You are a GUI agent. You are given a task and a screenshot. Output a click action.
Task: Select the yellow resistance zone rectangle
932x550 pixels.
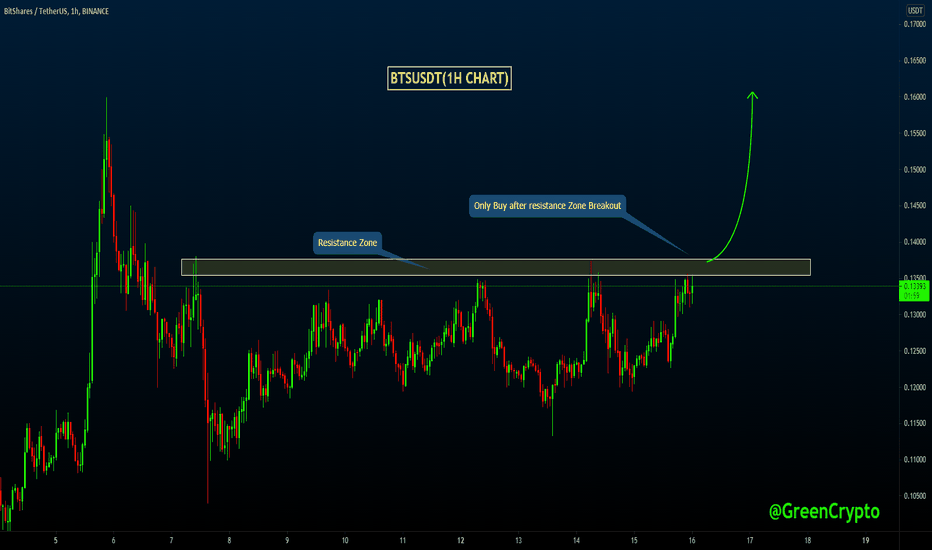496,267
